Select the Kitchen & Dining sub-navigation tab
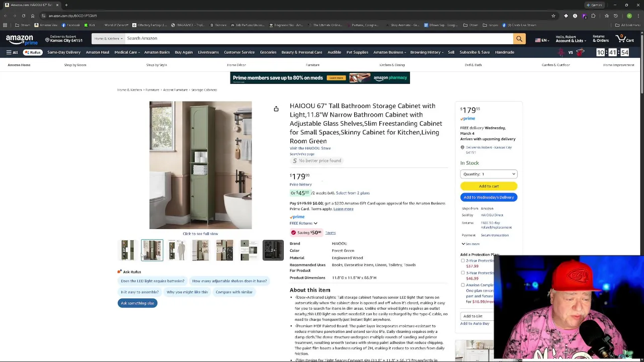Image resolution: width=644 pixels, height=362 pixels. [x=392, y=65]
